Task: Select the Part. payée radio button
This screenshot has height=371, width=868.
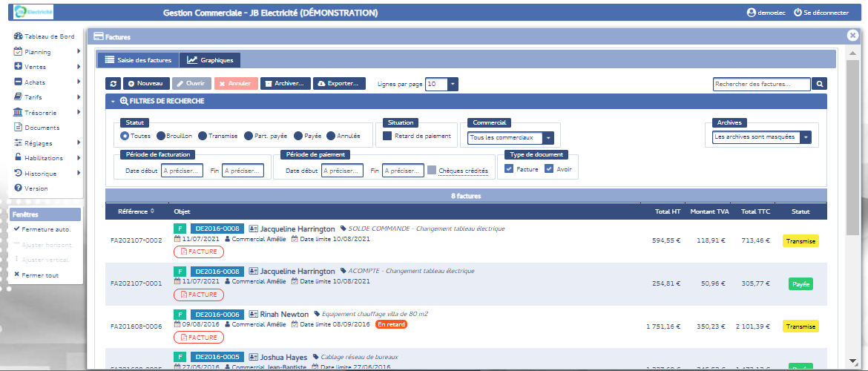Action: point(247,136)
